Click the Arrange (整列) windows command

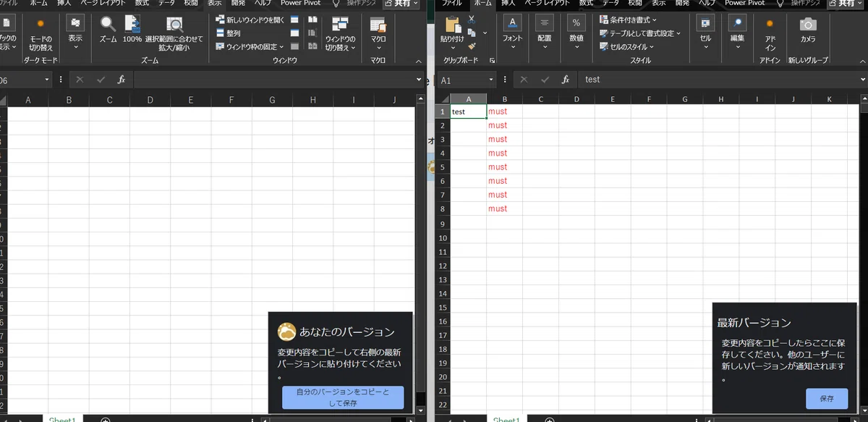point(228,33)
